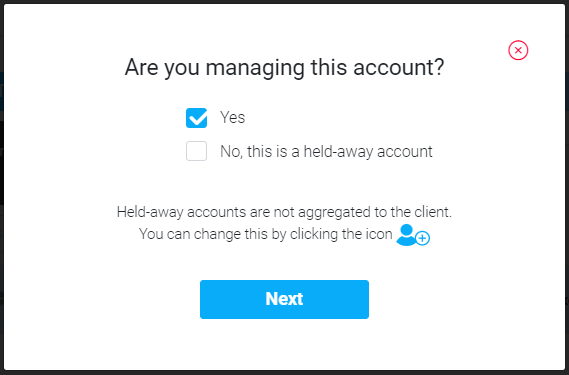Viewport: 569px width, 375px height.
Task: Select the 'Yes' label text
Action: point(233,117)
